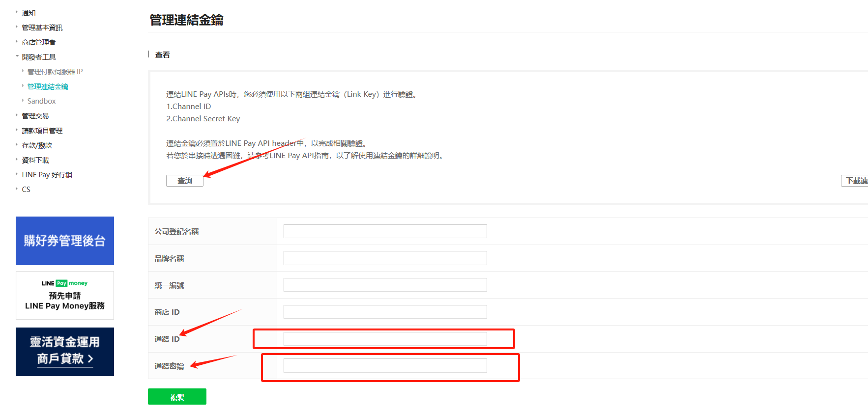Expand the 商店管理者 arrow
Screen dimensions: 868x411
point(17,42)
